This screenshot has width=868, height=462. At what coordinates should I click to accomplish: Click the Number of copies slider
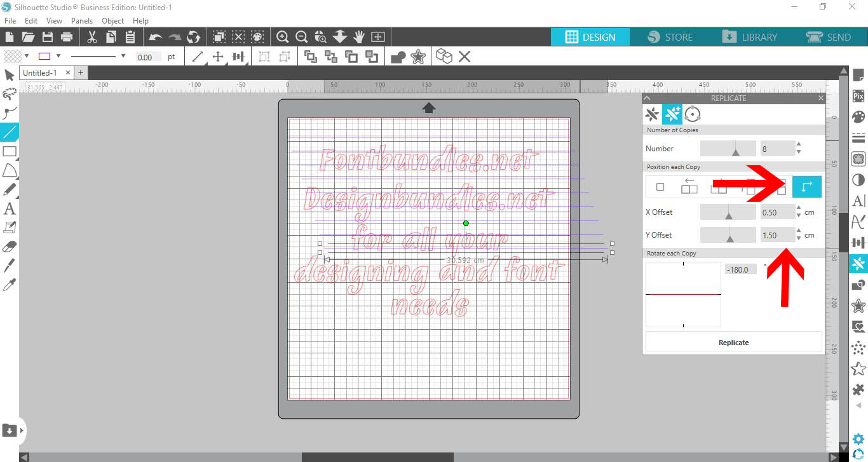728,149
